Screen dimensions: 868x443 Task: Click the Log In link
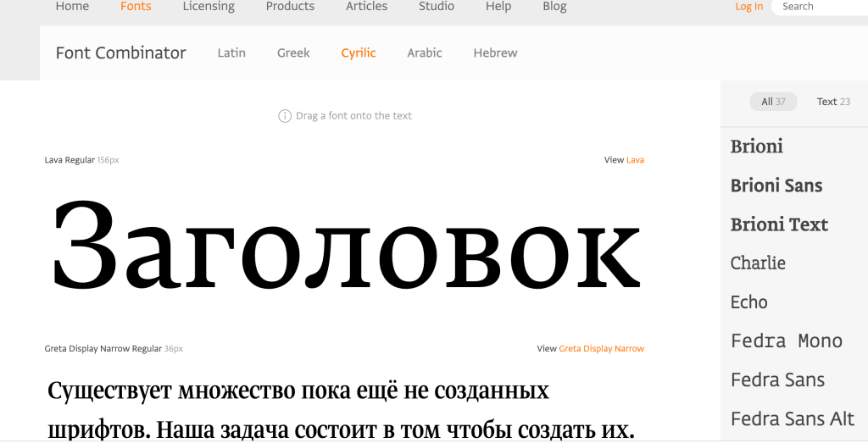coord(748,7)
